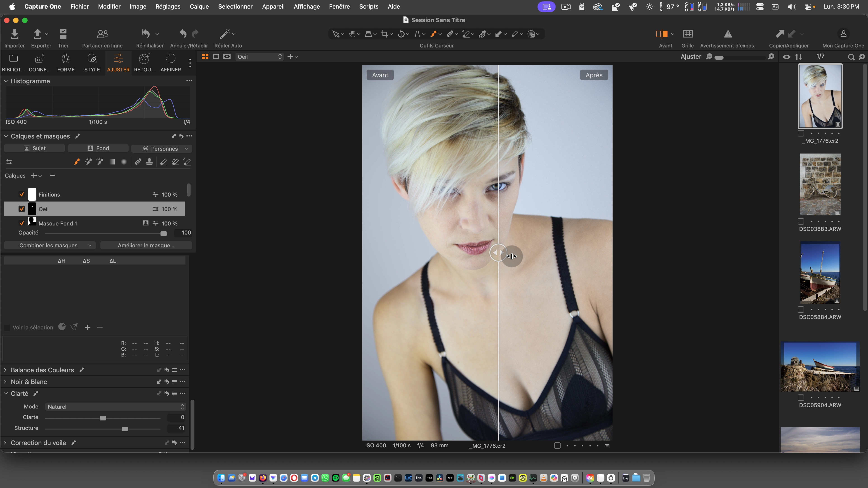Click the exposure warning triangle icon
This screenshot has width=868, height=488.
click(x=727, y=34)
